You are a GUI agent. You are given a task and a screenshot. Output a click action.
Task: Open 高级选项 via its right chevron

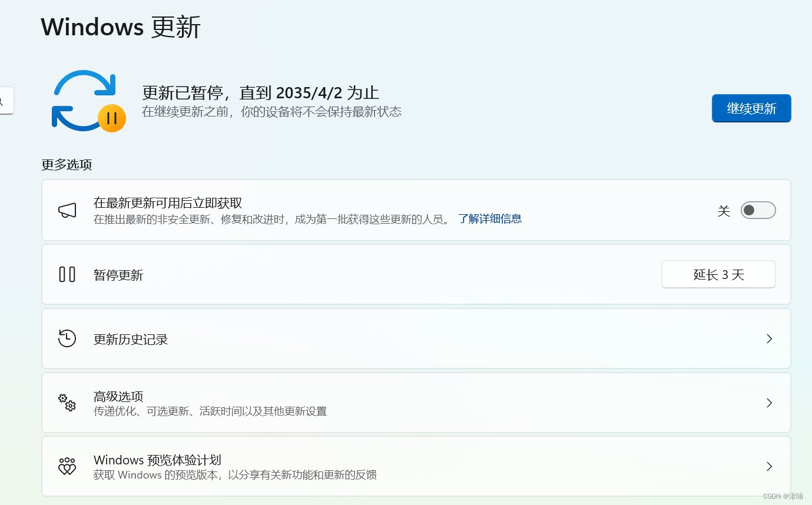(x=769, y=403)
